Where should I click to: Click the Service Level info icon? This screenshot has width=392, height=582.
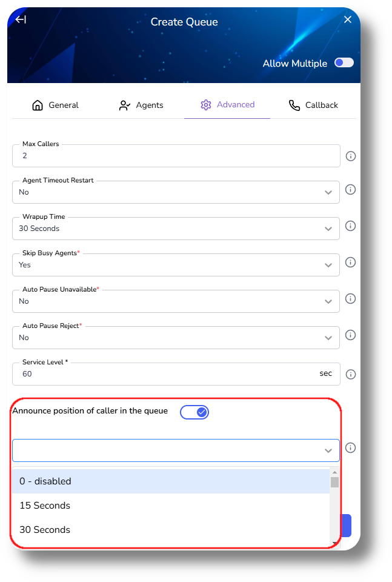pyautogui.click(x=350, y=374)
